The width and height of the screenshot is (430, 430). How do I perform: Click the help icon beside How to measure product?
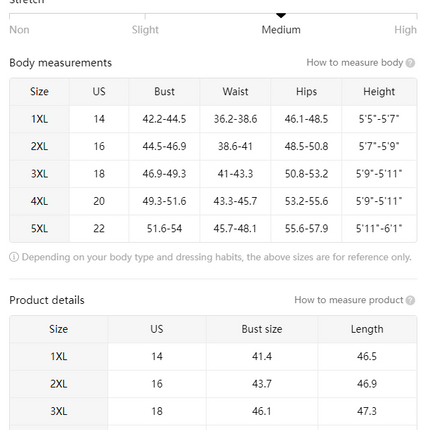(410, 300)
